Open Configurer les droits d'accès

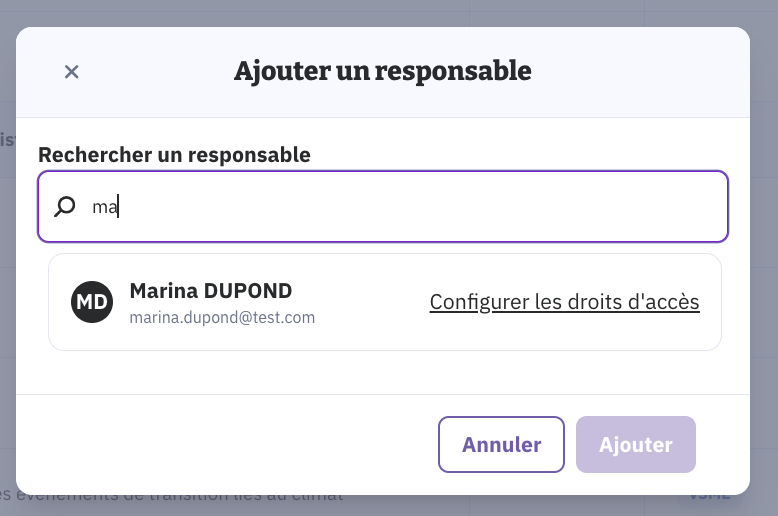click(564, 302)
